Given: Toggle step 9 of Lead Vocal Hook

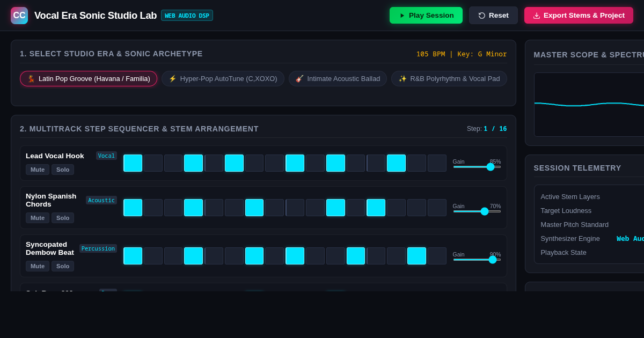Looking at the screenshot, I should (x=295, y=163).
